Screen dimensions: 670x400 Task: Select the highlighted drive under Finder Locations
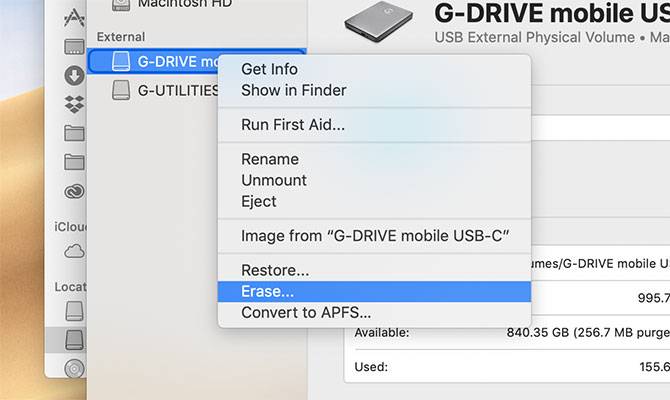click(x=74, y=340)
